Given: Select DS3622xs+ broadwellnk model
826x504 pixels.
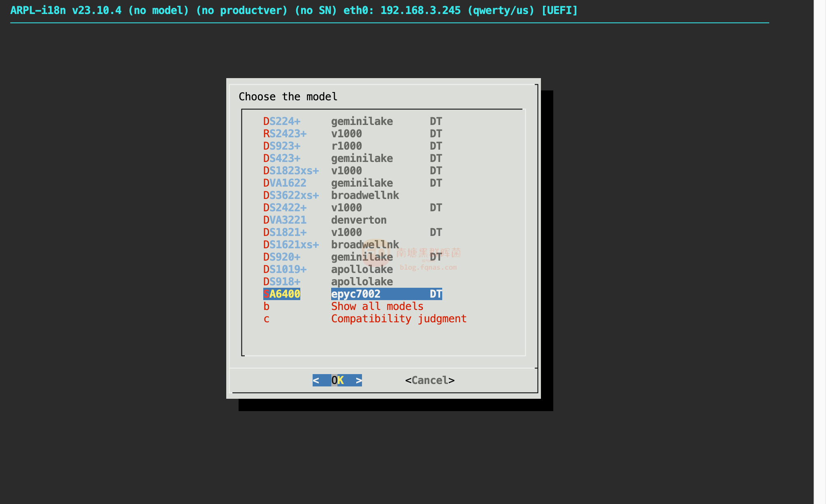Looking at the screenshot, I should tap(331, 195).
